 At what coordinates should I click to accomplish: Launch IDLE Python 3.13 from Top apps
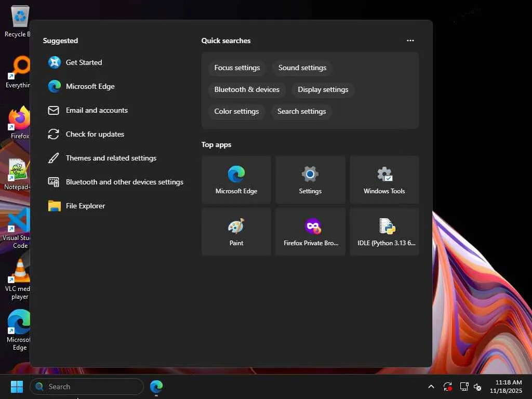point(384,232)
